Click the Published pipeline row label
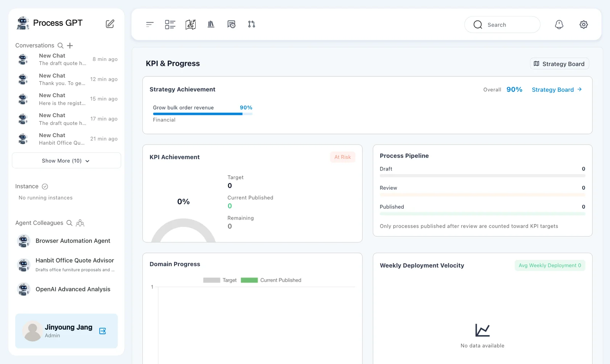 tap(392, 207)
